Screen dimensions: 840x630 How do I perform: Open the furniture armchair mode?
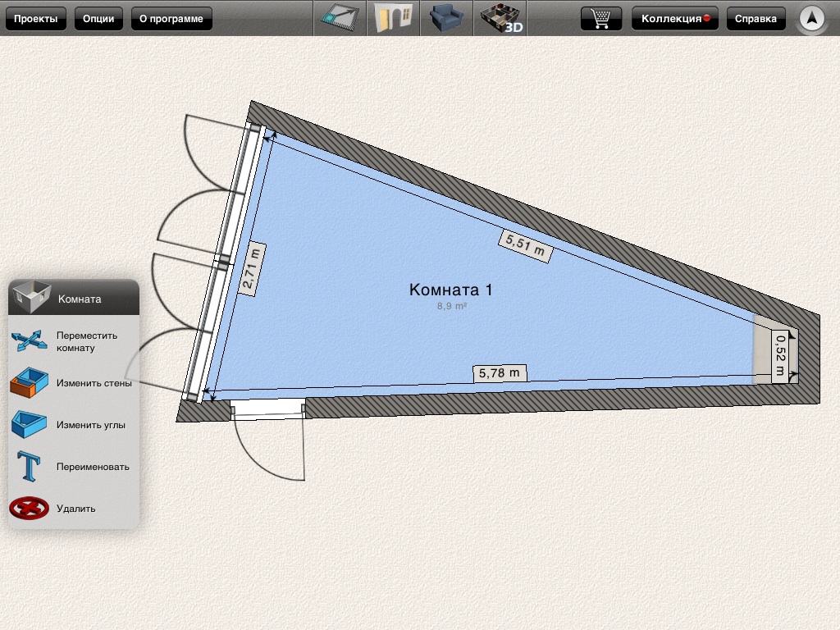pos(446,18)
